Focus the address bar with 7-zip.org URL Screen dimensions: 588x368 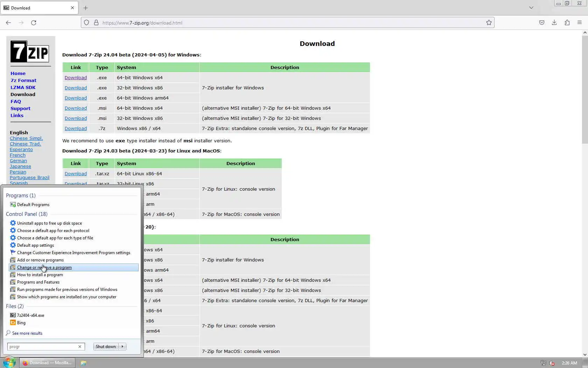tap(287, 23)
